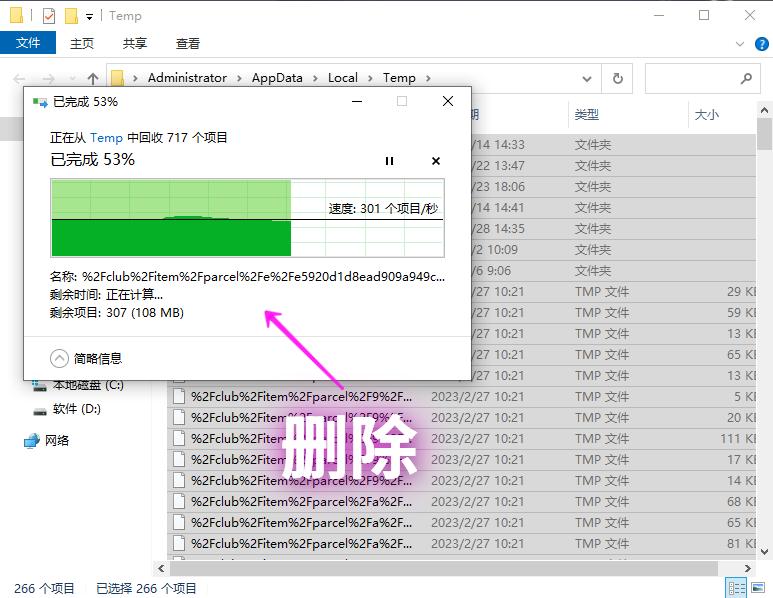Select the 65 KB parcel%2Fa TMP file name

coord(301,523)
